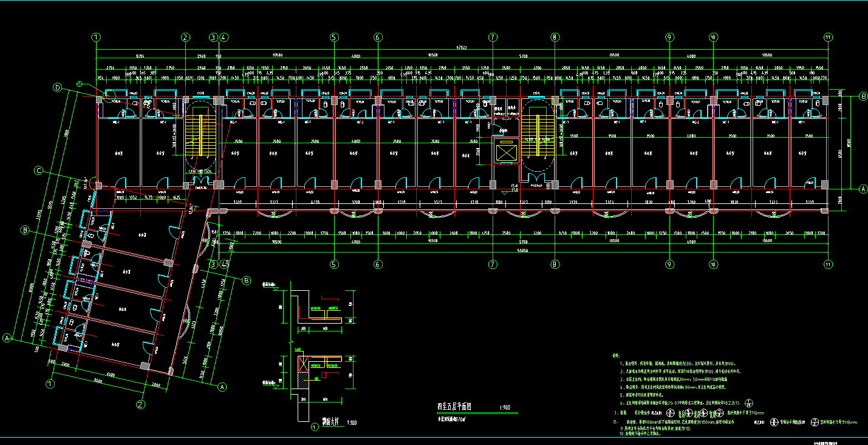Viewport: 868px width, 445px height.
Task: Select the yellow staircase left of axis 8
Action: [x=533, y=135]
